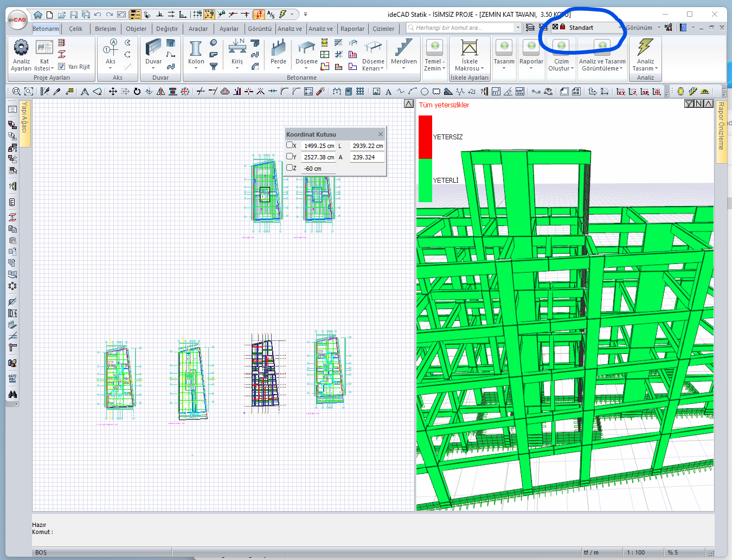Click the red YETERSİZ legend swatch
Viewport: 732px width, 560px height.
(425, 137)
